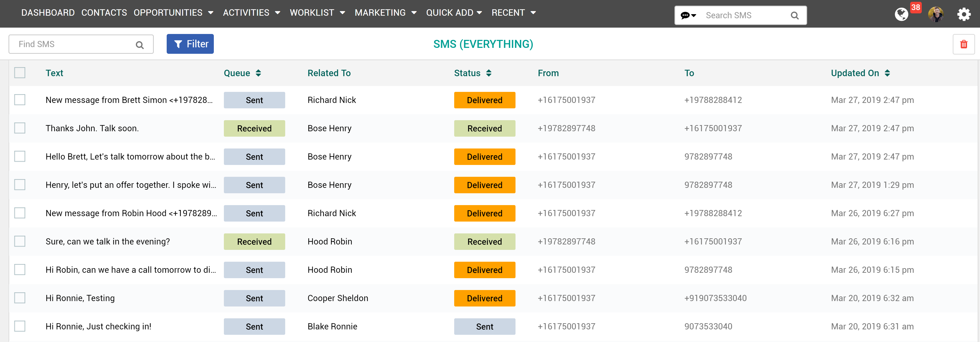Check the 'Thanks John. Talk soon.' row

click(20, 128)
